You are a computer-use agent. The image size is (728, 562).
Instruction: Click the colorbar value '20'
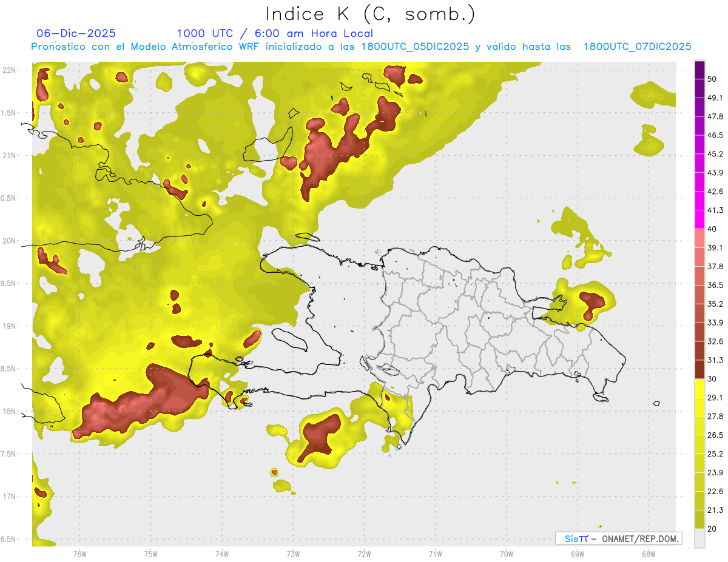(x=713, y=529)
